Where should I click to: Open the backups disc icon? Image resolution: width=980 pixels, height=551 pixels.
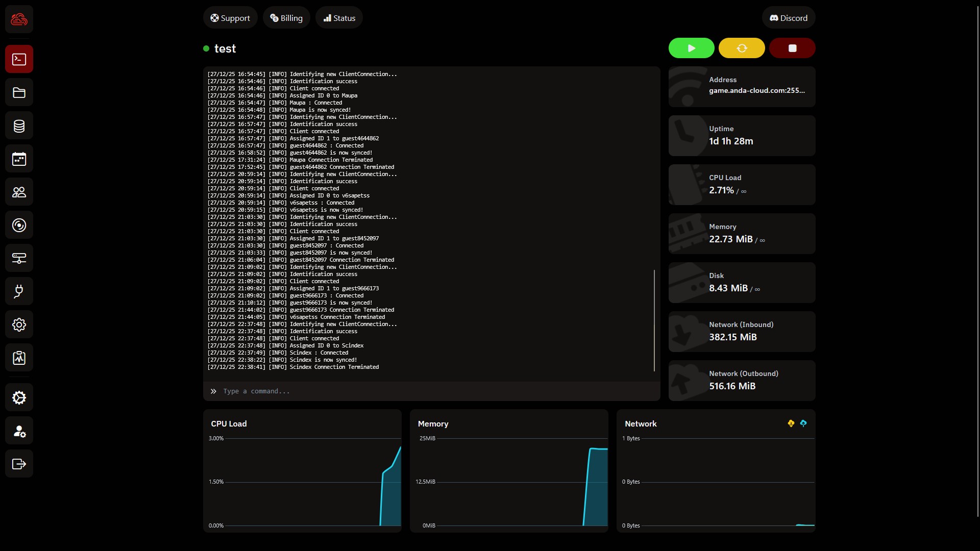19,226
